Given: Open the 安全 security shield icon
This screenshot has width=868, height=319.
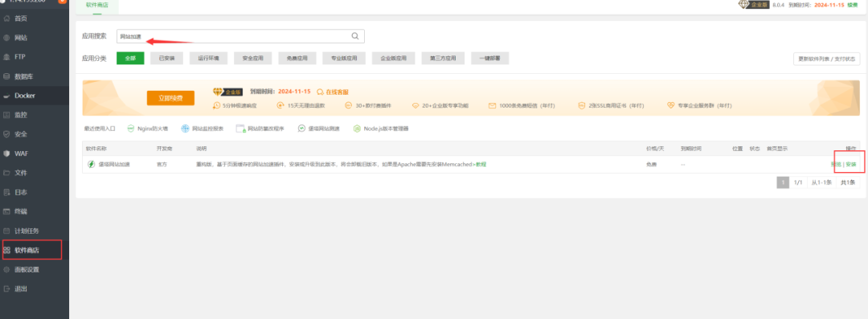Looking at the screenshot, I should 6,134.
